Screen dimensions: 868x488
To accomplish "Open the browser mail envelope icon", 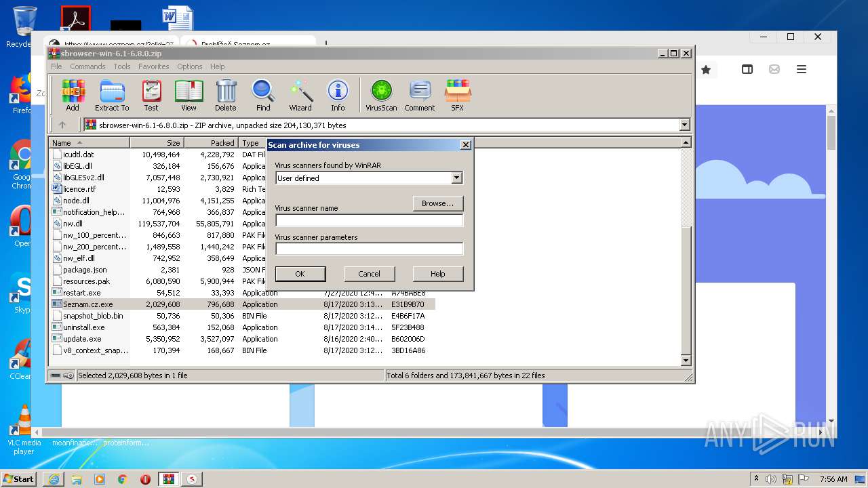I will point(774,69).
